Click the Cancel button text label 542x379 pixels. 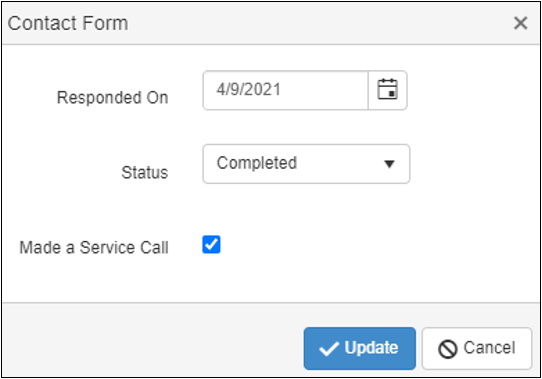coord(489,348)
